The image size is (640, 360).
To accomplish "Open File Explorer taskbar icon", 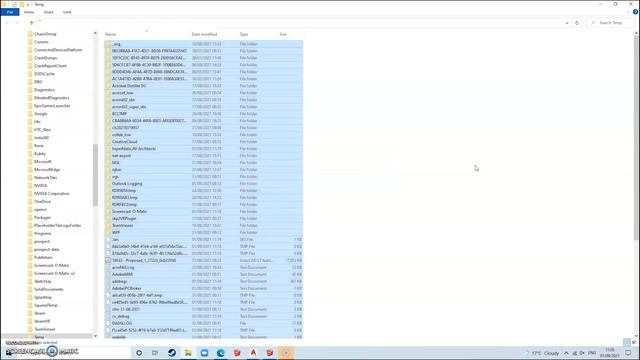I will pyautogui.click(x=188, y=353).
